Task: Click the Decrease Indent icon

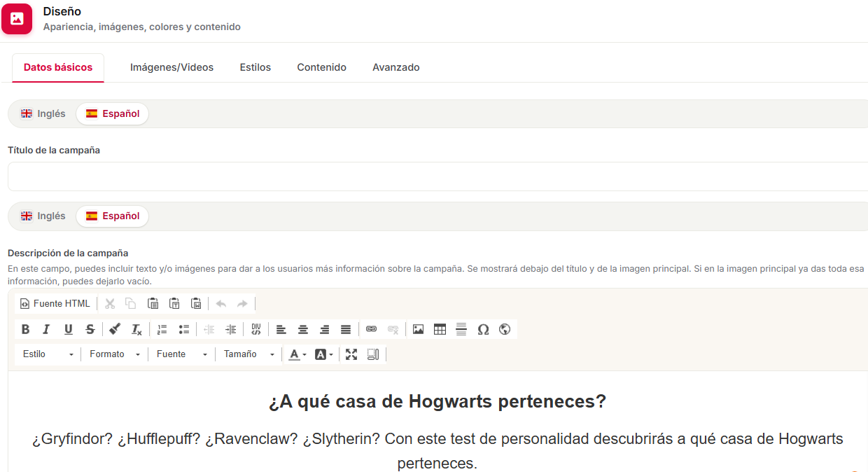Action: [x=209, y=329]
